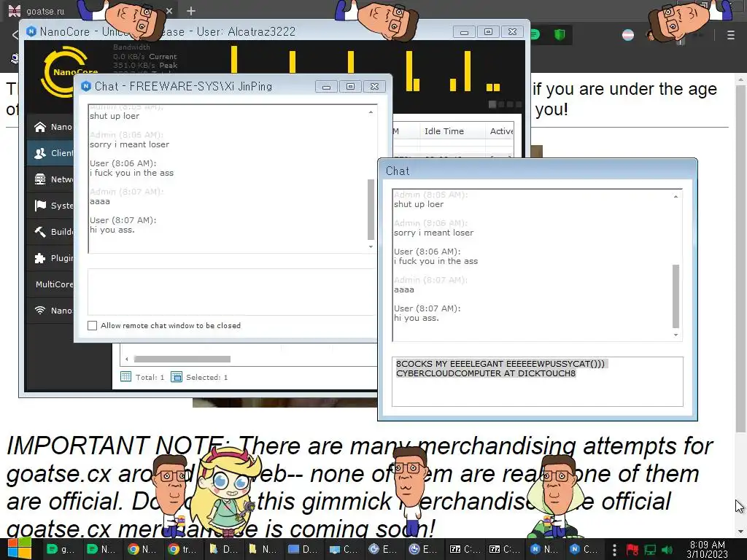This screenshot has height=560, width=747.
Task: Select the Clients section in NanoCore sidebar
Action: 50,153
